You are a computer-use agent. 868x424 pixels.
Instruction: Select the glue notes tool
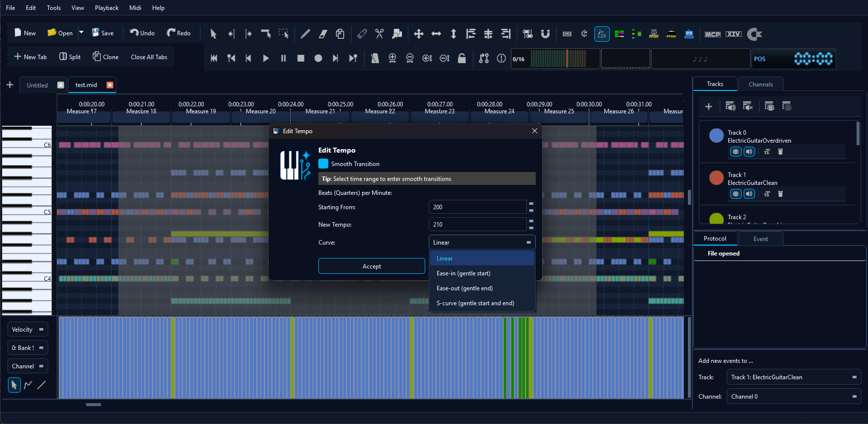[x=362, y=34]
